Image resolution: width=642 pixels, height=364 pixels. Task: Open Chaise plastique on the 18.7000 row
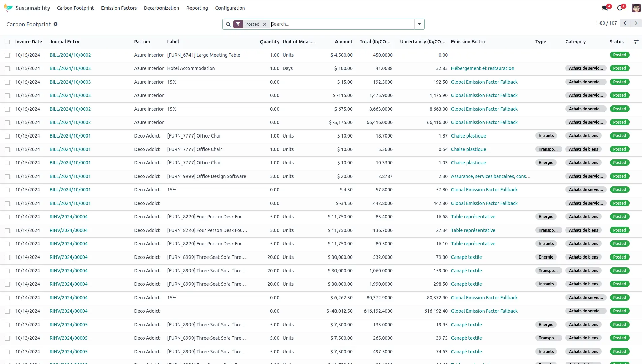point(468,136)
